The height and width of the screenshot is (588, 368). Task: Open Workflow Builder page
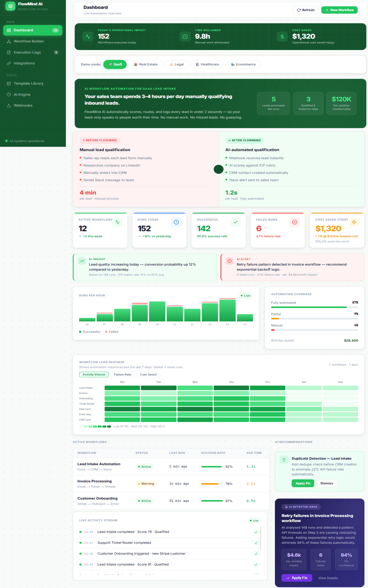(33, 41)
